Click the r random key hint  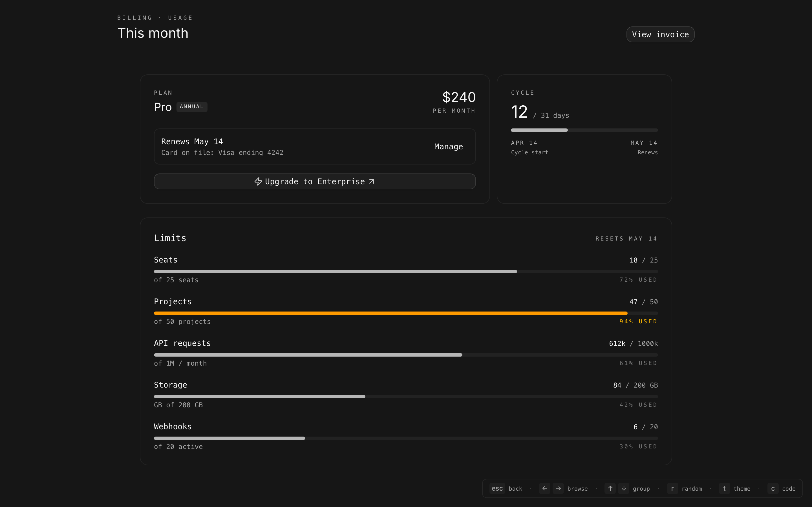(672, 489)
